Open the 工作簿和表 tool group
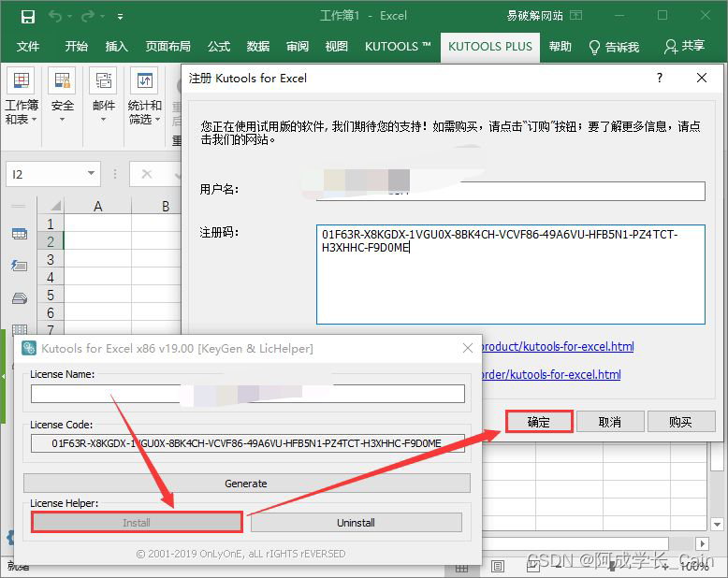 (x=22, y=81)
